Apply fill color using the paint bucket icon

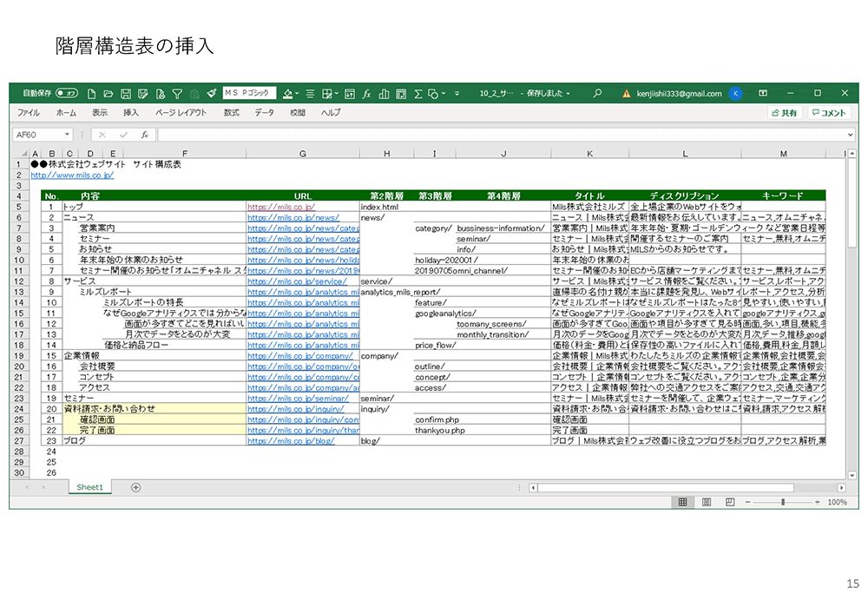(x=286, y=93)
